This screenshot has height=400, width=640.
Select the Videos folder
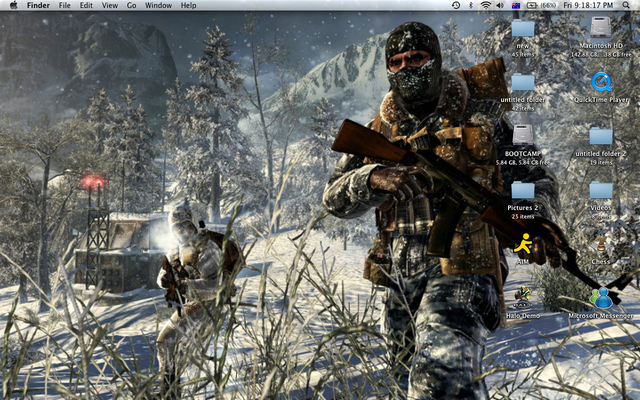click(x=601, y=190)
